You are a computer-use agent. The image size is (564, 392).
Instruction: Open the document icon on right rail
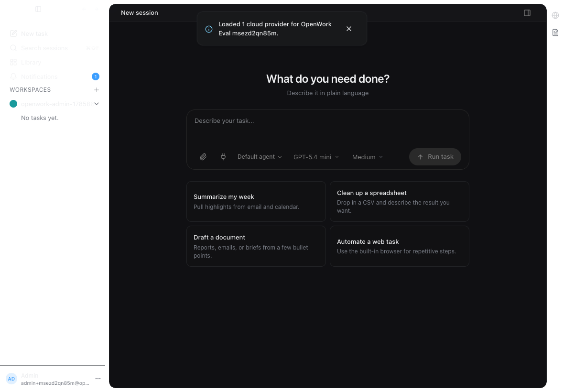(555, 33)
